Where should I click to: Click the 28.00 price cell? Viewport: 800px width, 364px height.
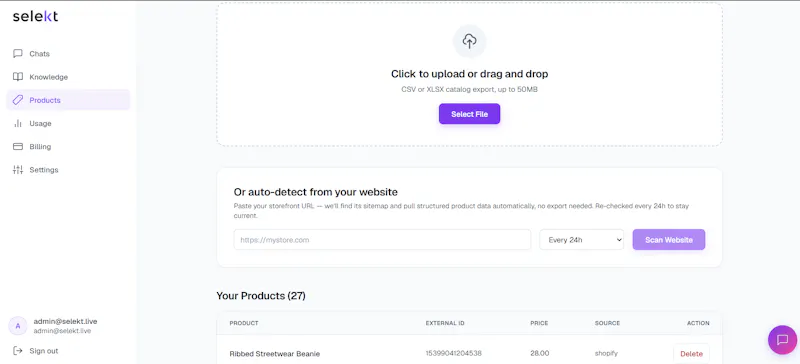(x=540, y=353)
